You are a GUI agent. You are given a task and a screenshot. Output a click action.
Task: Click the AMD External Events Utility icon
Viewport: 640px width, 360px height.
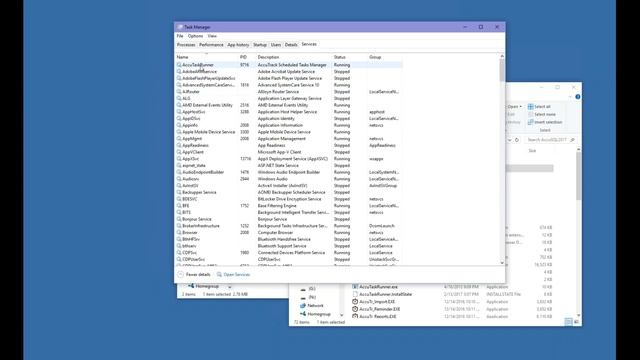[x=179, y=105]
